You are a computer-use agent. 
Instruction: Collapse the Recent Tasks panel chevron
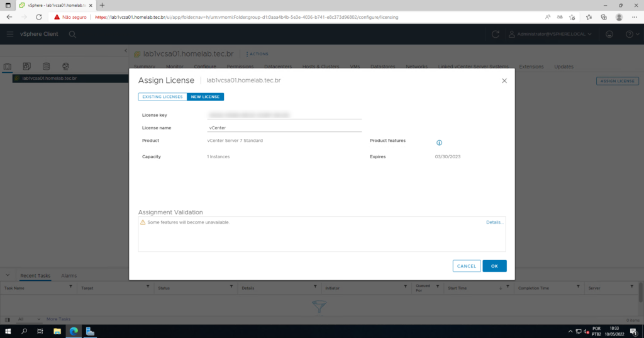(x=8, y=275)
